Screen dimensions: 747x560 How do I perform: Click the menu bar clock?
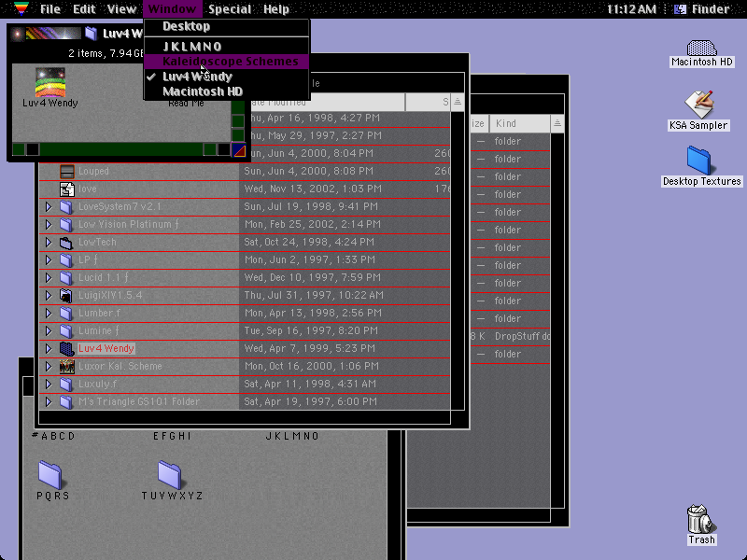pos(631,9)
